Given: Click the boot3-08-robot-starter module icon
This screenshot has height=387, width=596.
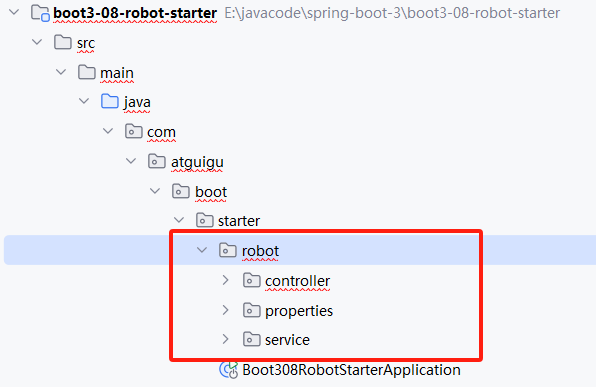Looking at the screenshot, I should pos(40,13).
